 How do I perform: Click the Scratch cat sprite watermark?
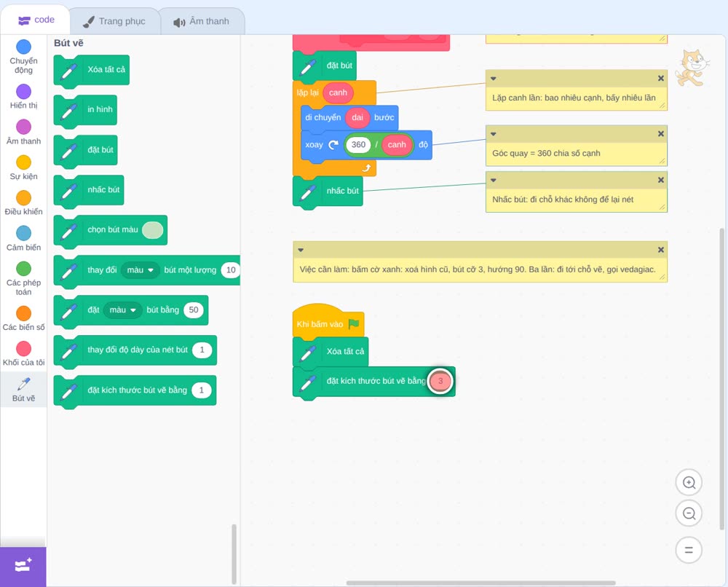coord(692,68)
